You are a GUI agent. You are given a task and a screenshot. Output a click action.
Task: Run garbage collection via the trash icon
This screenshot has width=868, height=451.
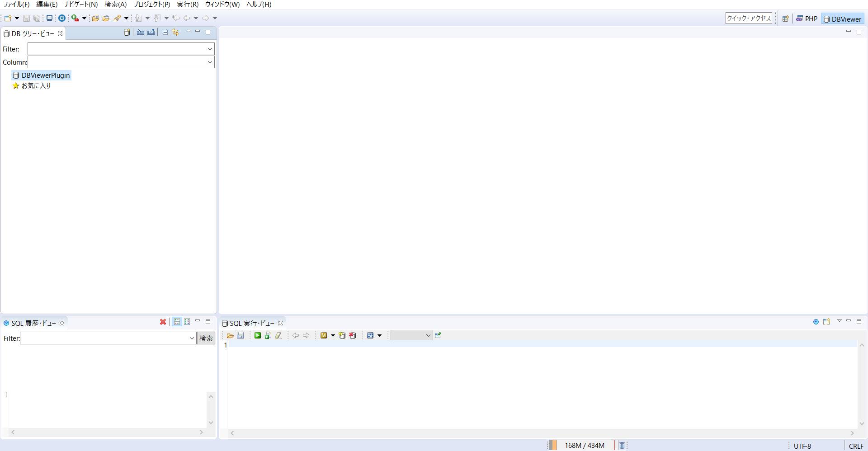622,445
